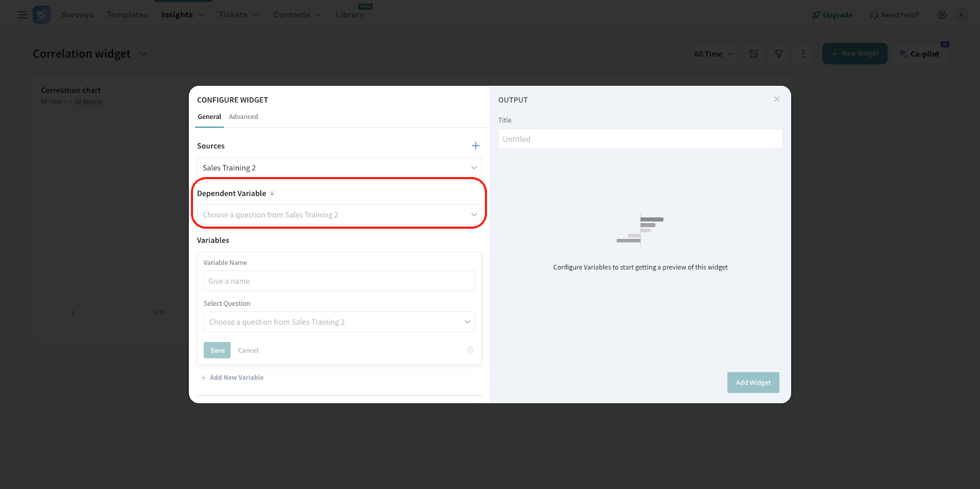
Task: Expand the Sales Training 2 source dropdown
Action: coord(339,168)
